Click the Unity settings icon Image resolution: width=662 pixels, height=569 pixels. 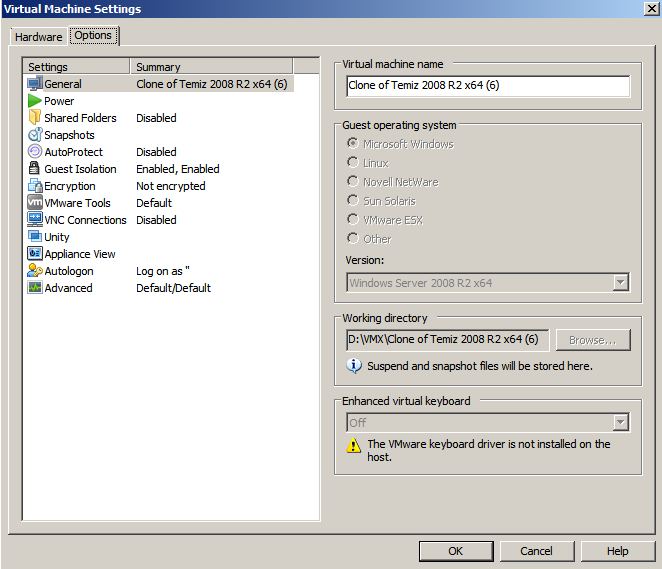35,237
